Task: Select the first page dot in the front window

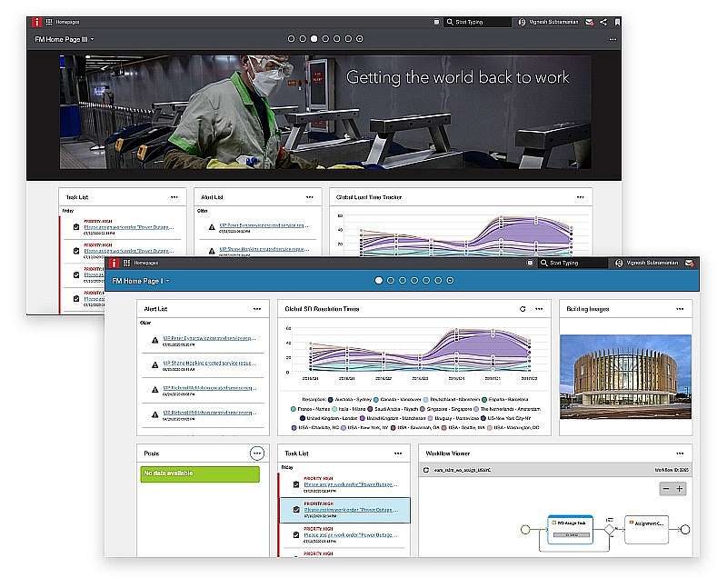Action: click(379, 281)
